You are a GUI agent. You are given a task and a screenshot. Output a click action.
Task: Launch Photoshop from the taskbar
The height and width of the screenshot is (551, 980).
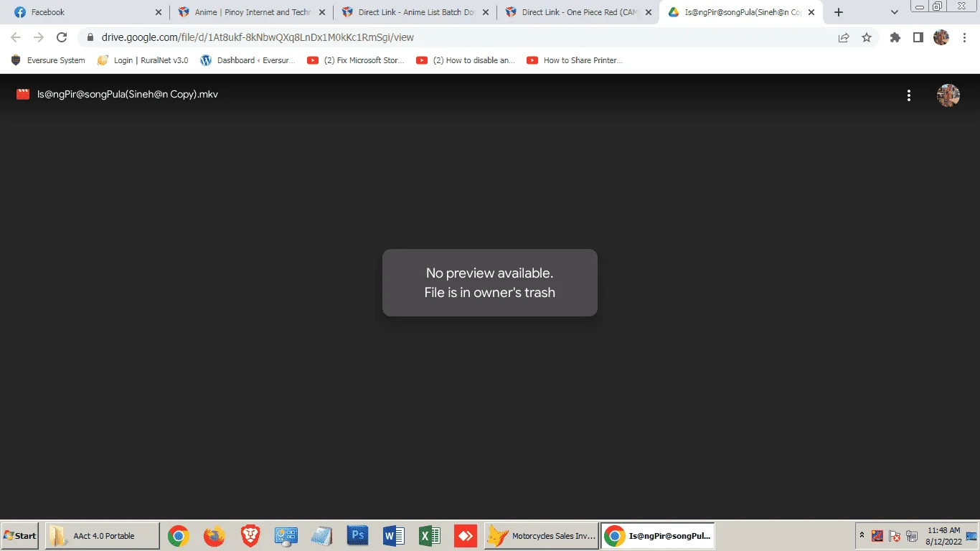(358, 536)
